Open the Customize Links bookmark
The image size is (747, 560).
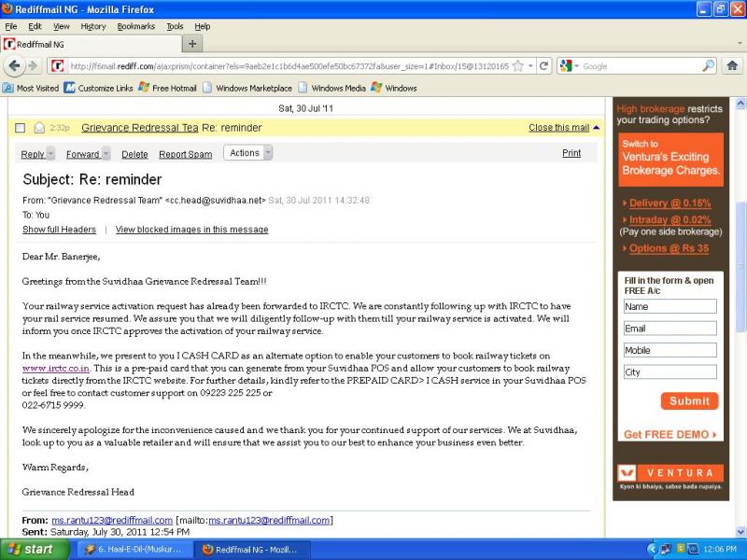[x=99, y=88]
